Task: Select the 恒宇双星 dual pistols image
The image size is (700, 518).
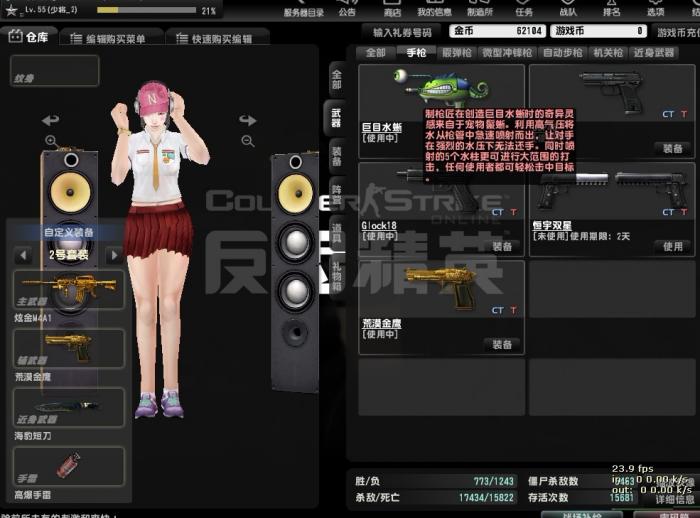Action: click(x=612, y=191)
